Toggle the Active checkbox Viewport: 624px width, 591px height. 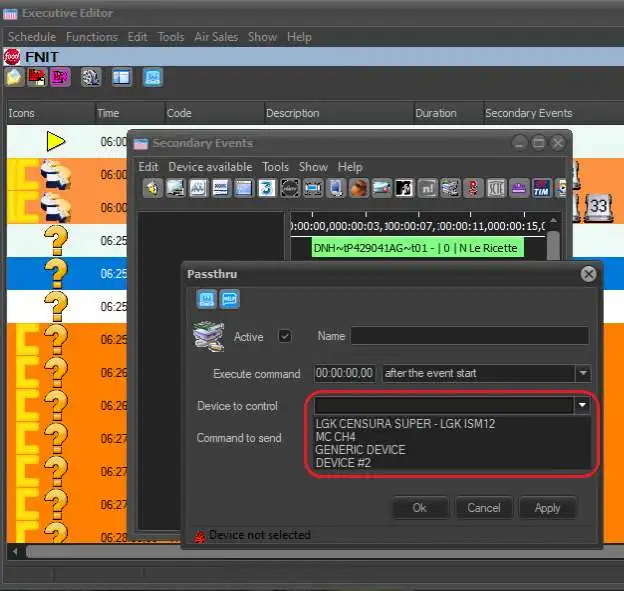[x=285, y=337]
